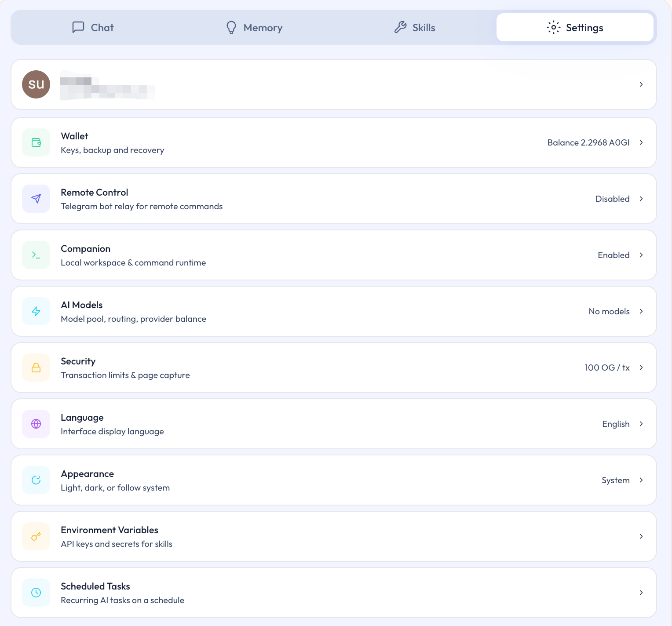Screen dimensions: 672x626
Task: Switch to the Memory tab
Action: [254, 28]
